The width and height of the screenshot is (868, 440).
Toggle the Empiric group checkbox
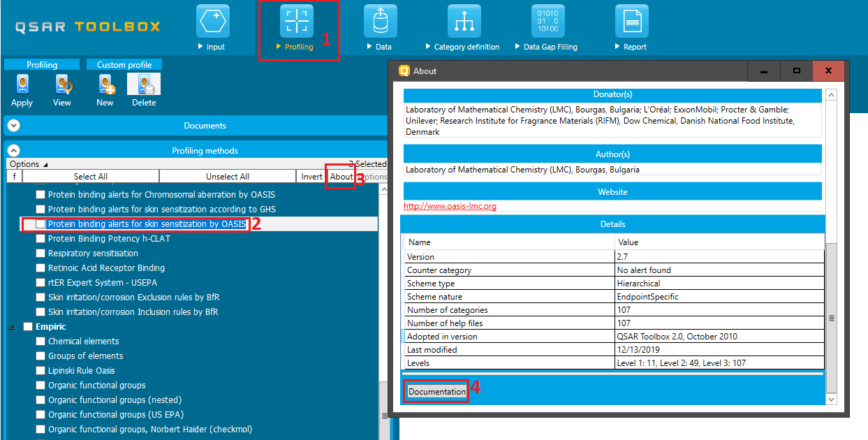click(28, 327)
